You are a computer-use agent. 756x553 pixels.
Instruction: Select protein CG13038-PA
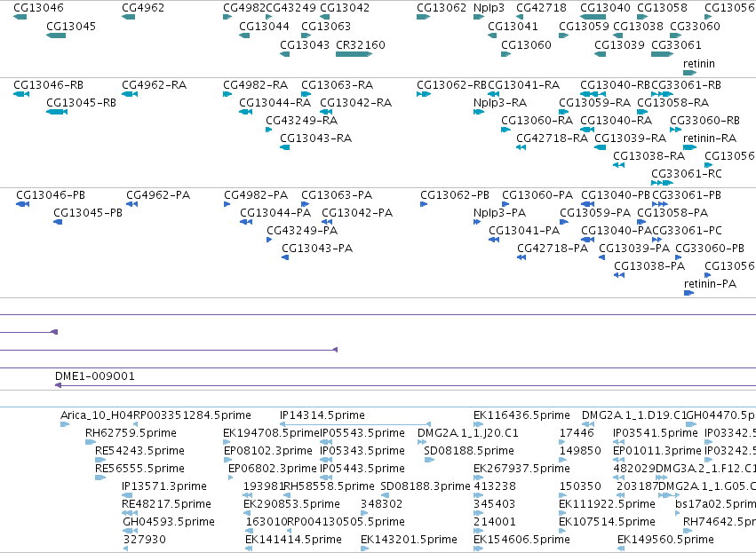(x=649, y=266)
